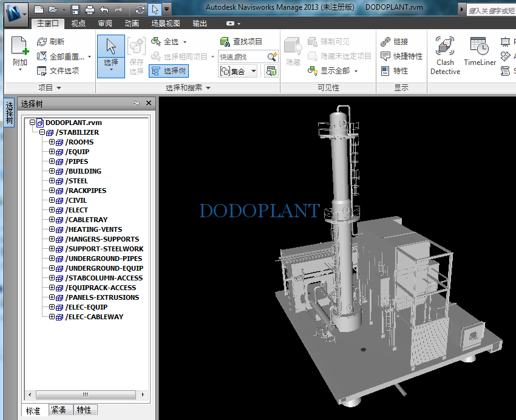Select the Standard (标准) tree tab
Screen dimensions: 516x420
click(x=33, y=410)
